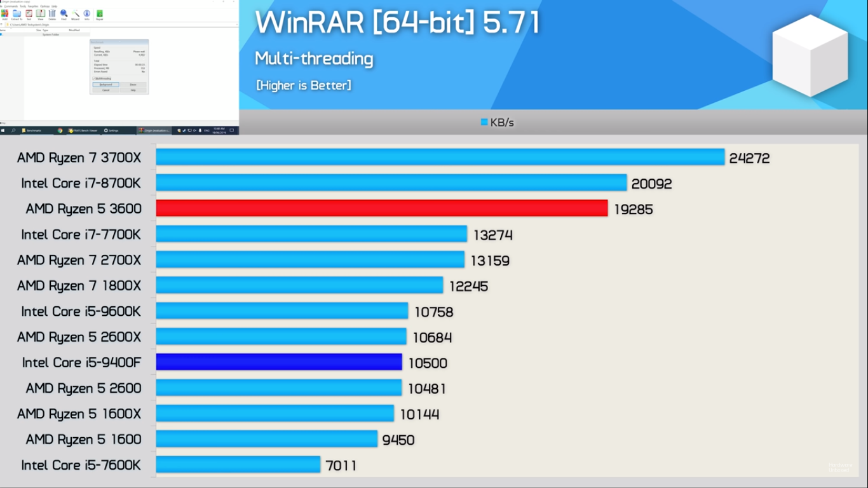Open the Windows Start button
The image size is (868, 488).
coord(3,130)
